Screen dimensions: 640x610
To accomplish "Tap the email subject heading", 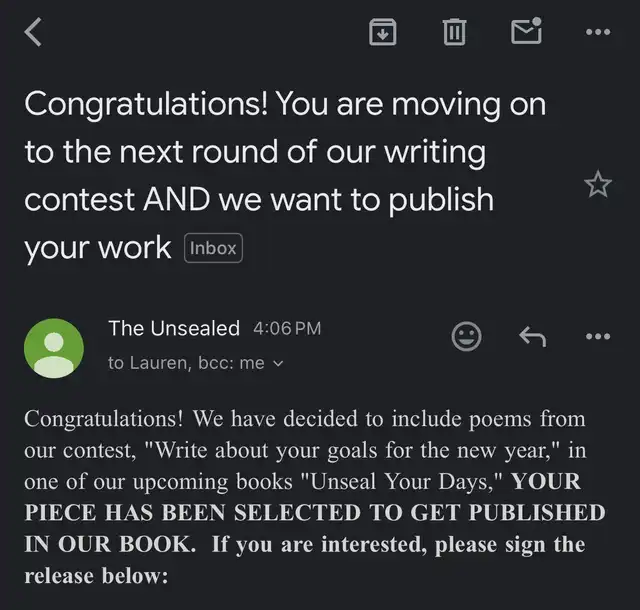I will tap(285, 176).
